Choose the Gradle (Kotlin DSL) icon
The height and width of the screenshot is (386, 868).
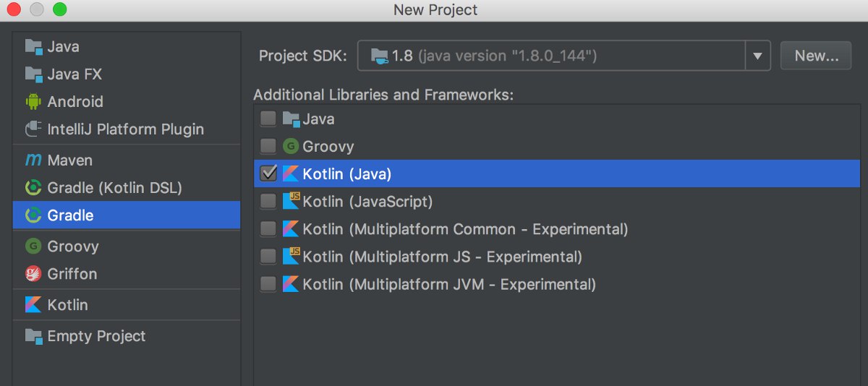point(33,188)
